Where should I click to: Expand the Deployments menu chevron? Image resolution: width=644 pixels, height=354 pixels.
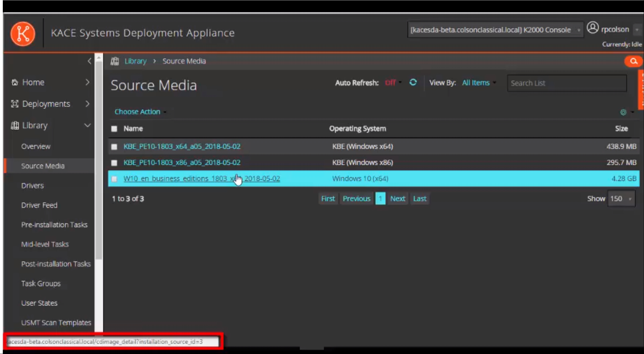[x=87, y=104]
